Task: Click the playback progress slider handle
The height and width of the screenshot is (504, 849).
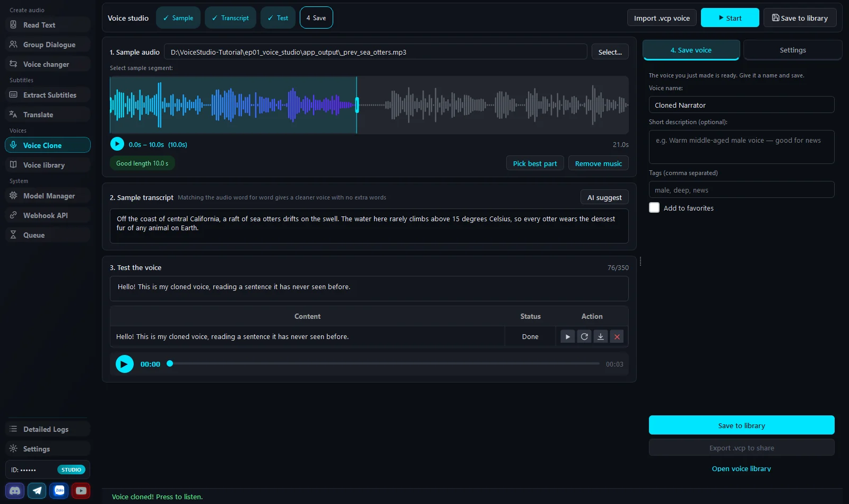Action: [170, 363]
